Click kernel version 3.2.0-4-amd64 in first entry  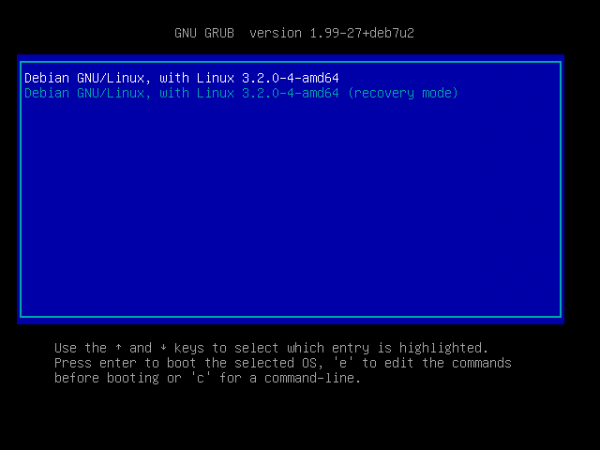tap(290, 78)
